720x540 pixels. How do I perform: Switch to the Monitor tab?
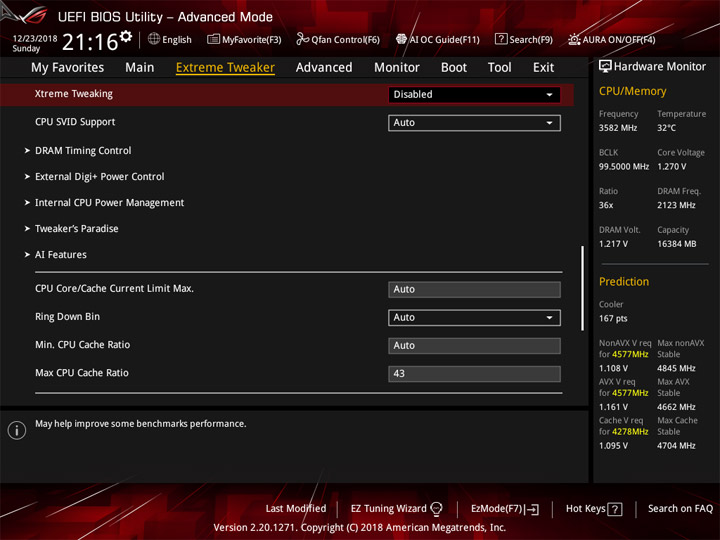coord(397,68)
